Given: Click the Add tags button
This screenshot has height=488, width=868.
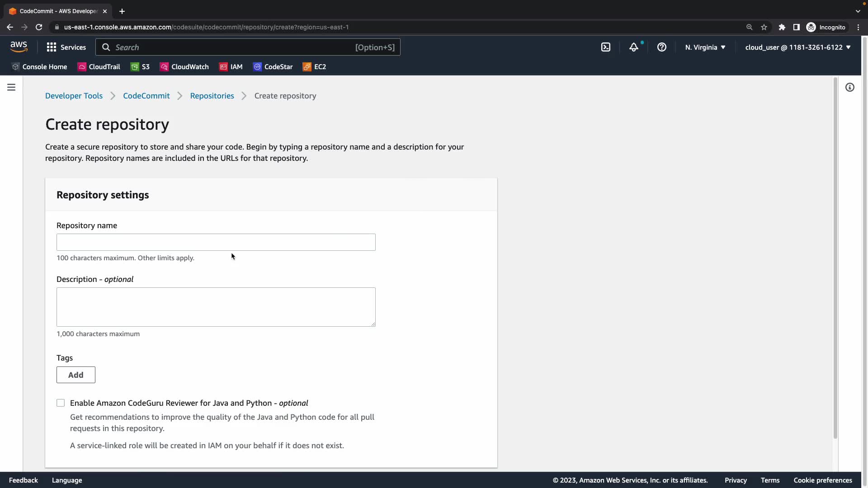Looking at the screenshot, I should [x=76, y=375].
